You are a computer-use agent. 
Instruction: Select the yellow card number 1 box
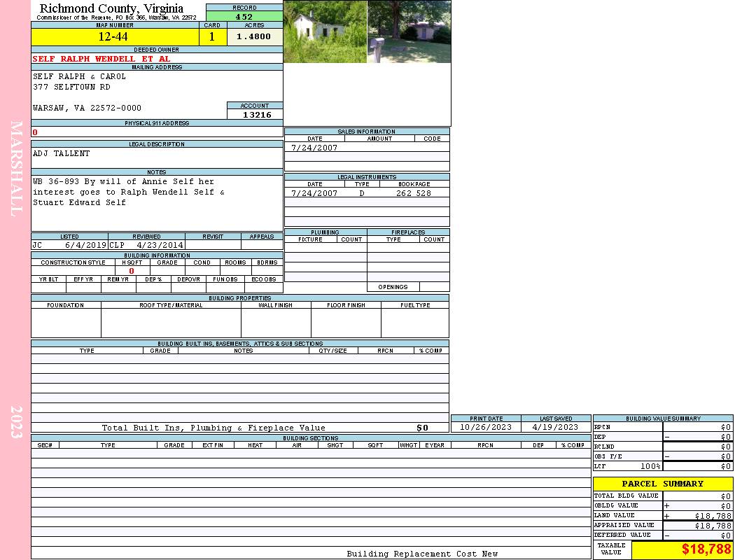pyautogui.click(x=212, y=37)
